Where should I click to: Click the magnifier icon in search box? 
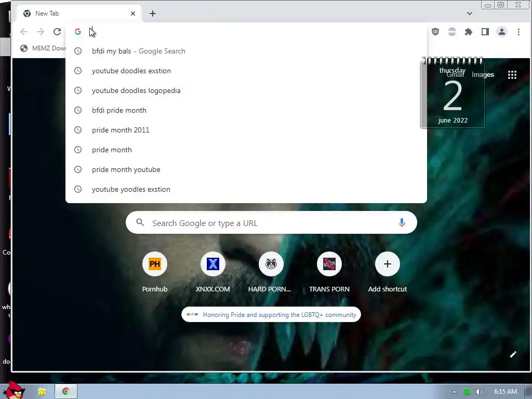[140, 222]
